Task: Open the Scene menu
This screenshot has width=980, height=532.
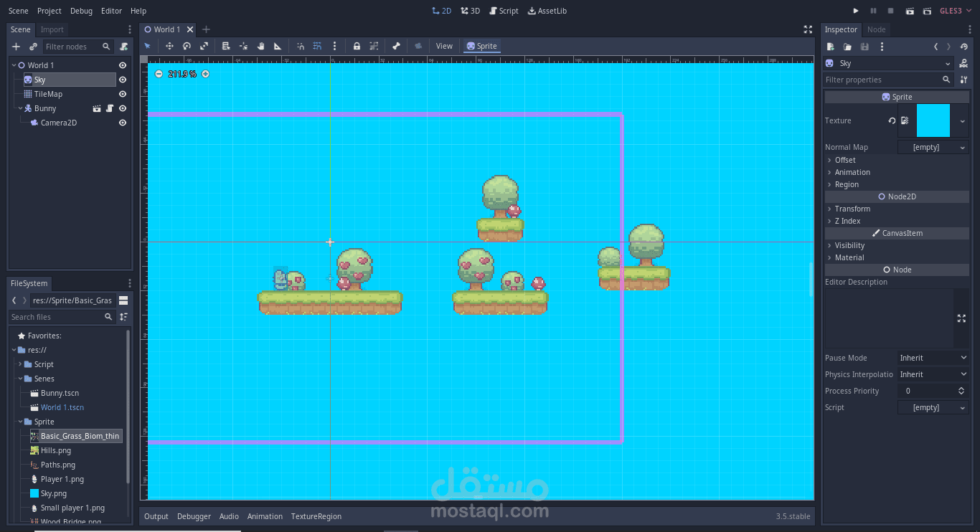Action: (x=19, y=11)
